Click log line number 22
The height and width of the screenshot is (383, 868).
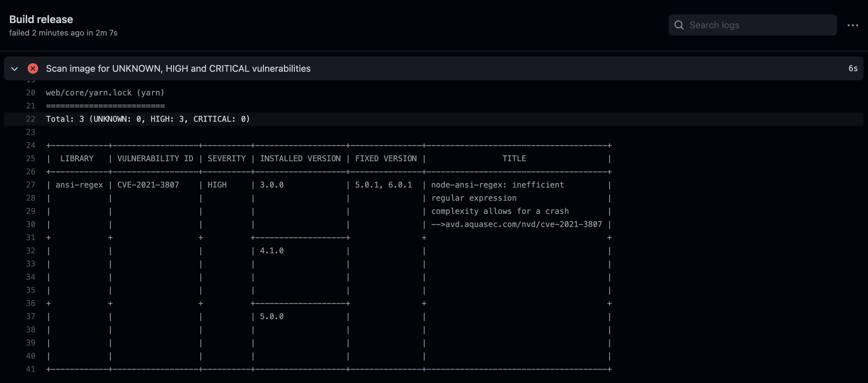point(31,119)
